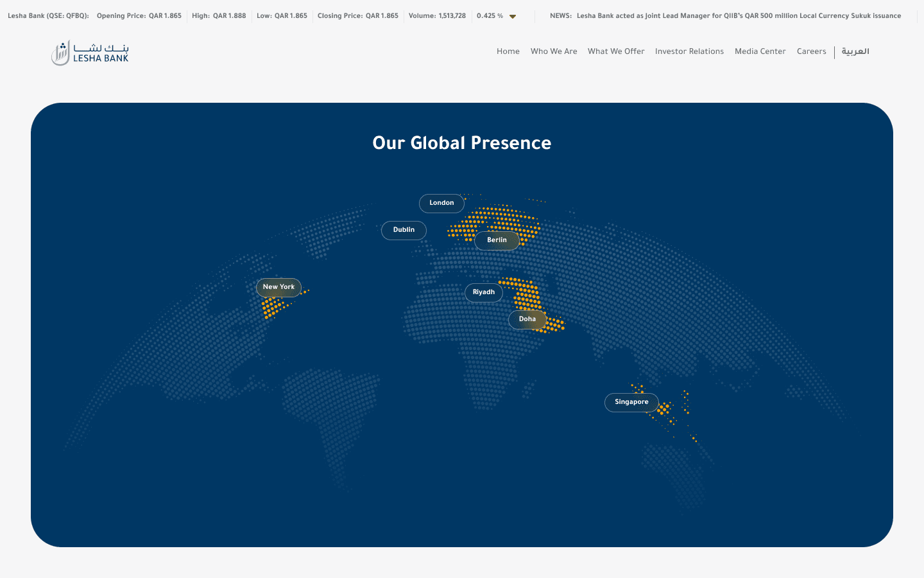Click the downward price change arrow icon
Viewport: 924px width, 578px height.
coord(513,17)
